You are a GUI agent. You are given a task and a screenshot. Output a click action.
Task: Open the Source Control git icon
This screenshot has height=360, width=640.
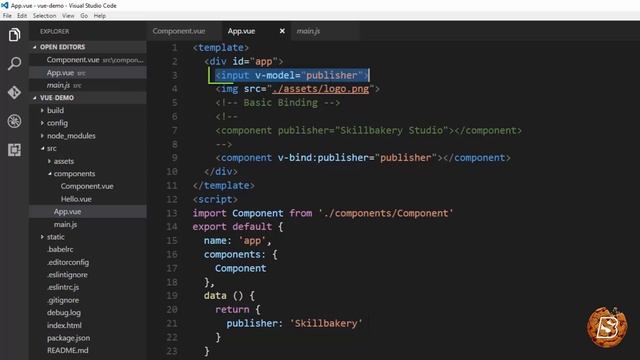[x=14, y=92]
